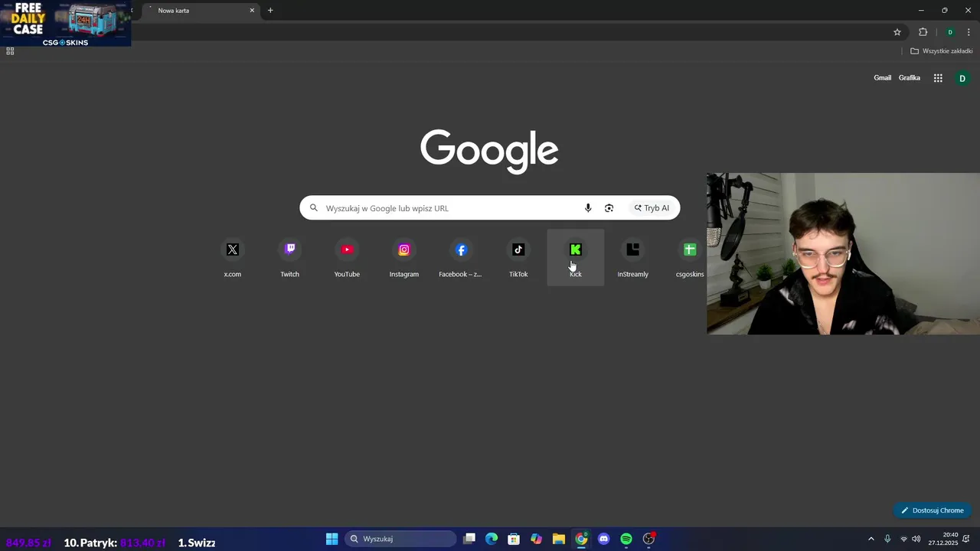Viewport: 980px width, 551px height.
Task: Expand the hidden system tray icons
Action: [871, 539]
